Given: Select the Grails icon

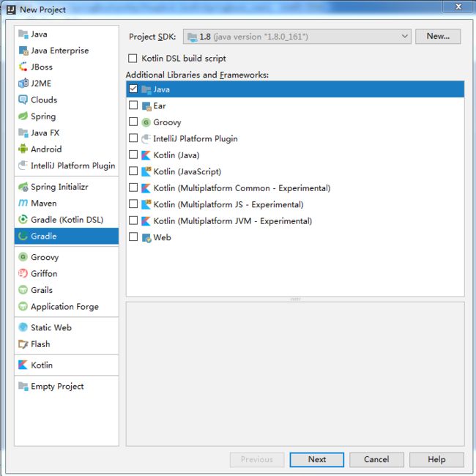Looking at the screenshot, I should coord(23,290).
